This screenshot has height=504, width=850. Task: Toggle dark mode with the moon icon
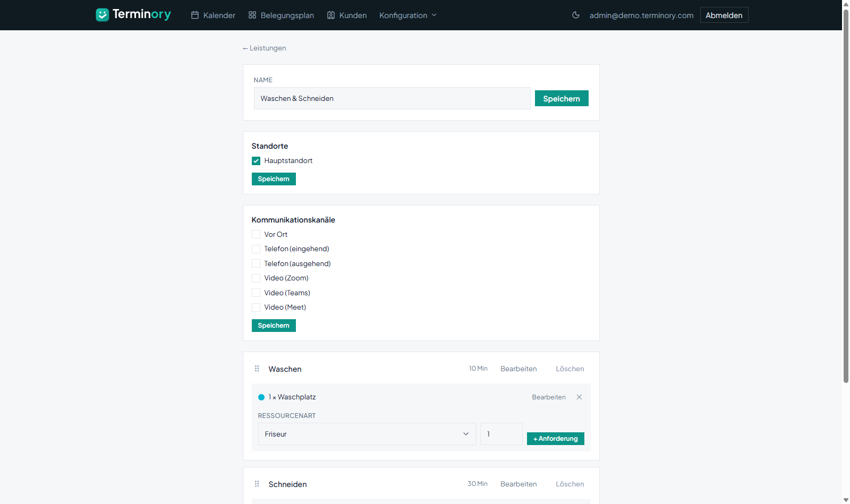pyautogui.click(x=576, y=15)
